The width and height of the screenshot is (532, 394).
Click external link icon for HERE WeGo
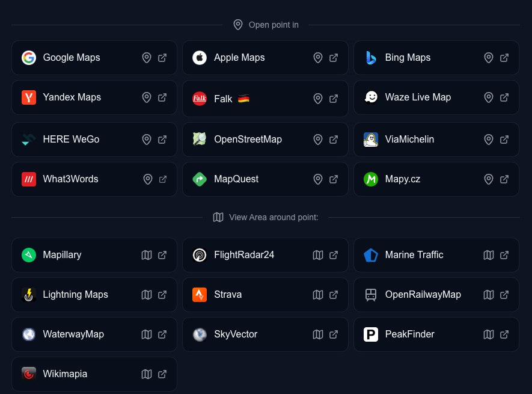pos(162,140)
